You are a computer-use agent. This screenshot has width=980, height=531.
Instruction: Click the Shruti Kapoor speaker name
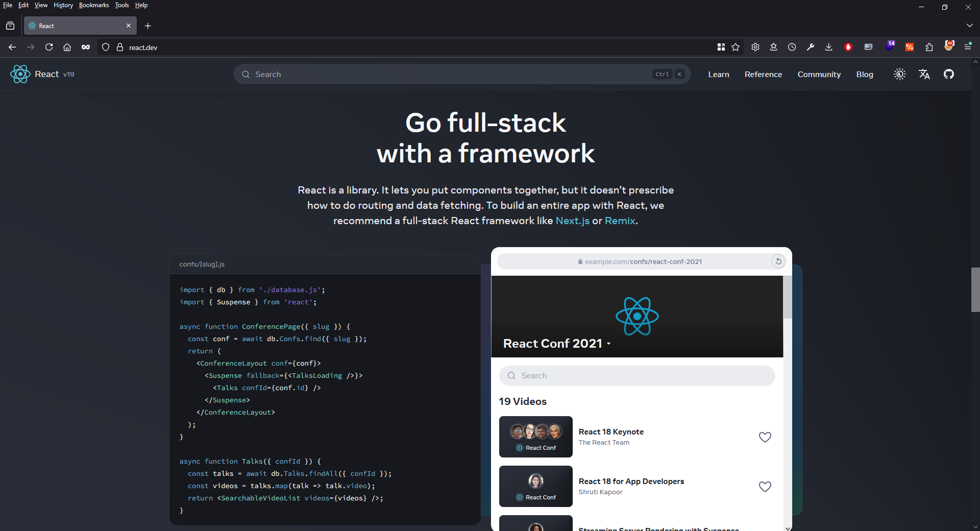pos(600,492)
